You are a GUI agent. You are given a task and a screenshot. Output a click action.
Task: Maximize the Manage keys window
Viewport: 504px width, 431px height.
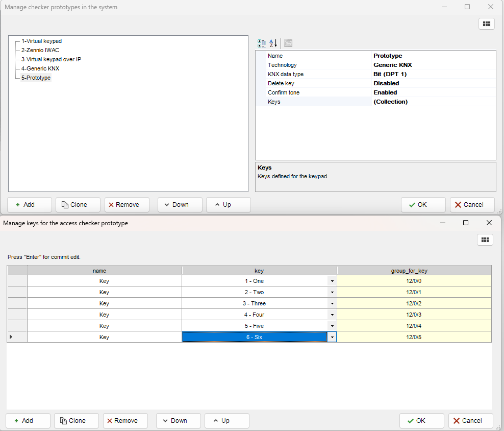(x=465, y=223)
